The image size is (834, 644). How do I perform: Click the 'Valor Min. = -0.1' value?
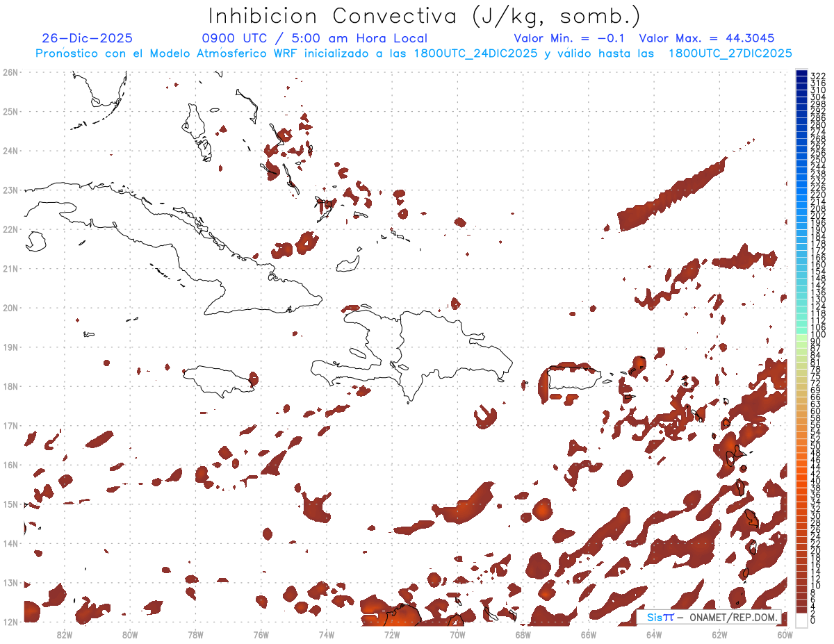570,38
